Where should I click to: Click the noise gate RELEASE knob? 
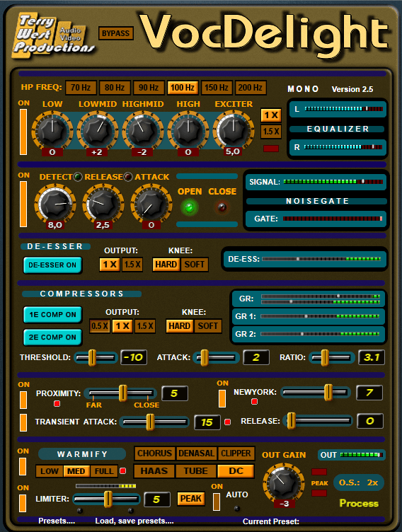coord(103,204)
